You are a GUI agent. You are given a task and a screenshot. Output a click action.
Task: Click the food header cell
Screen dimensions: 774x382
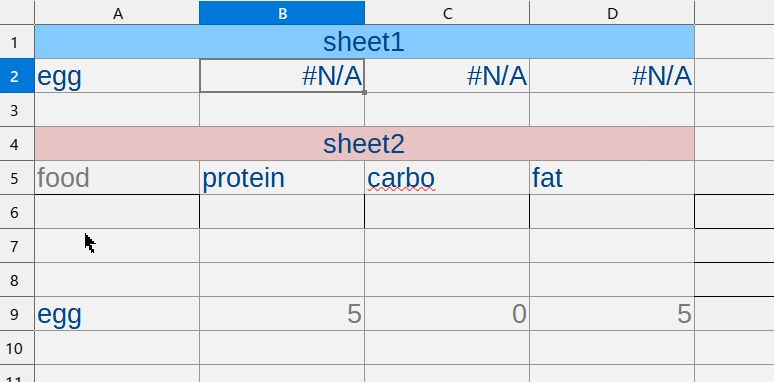[117, 178]
